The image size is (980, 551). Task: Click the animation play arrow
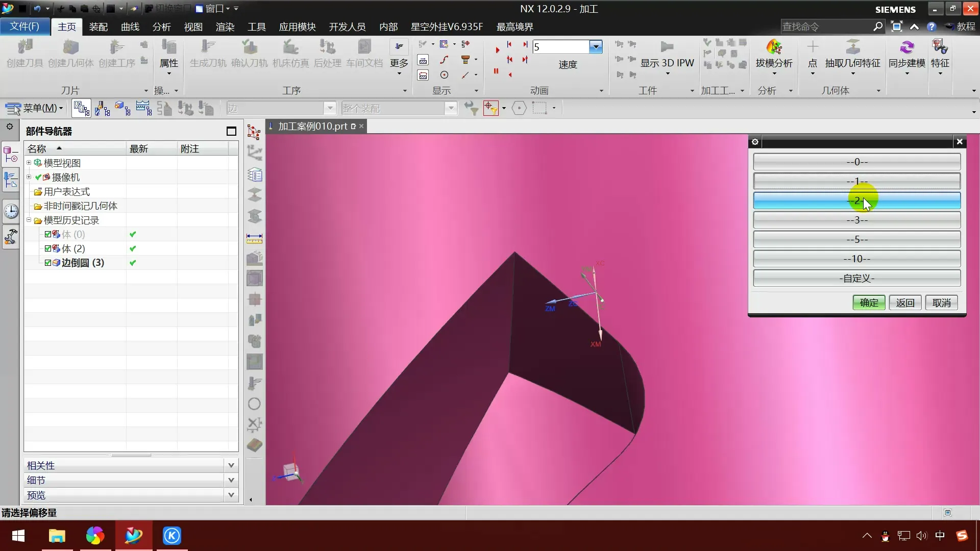click(x=497, y=50)
